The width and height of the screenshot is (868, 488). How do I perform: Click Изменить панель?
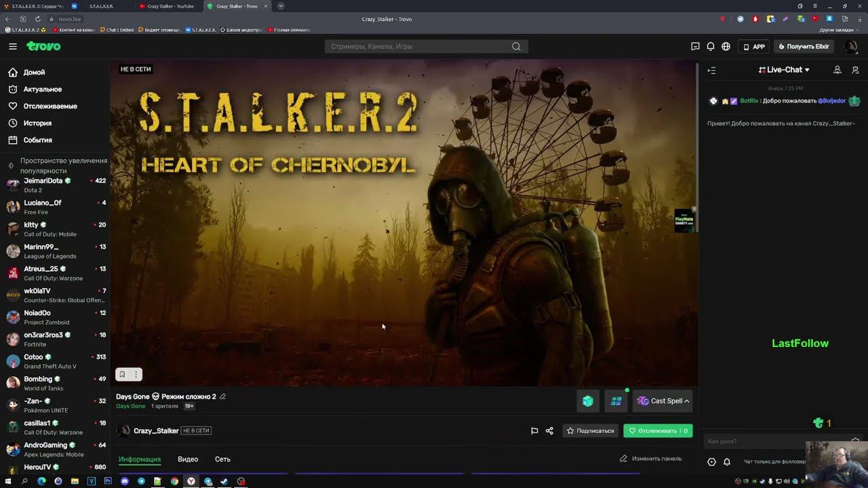pyautogui.click(x=651, y=459)
